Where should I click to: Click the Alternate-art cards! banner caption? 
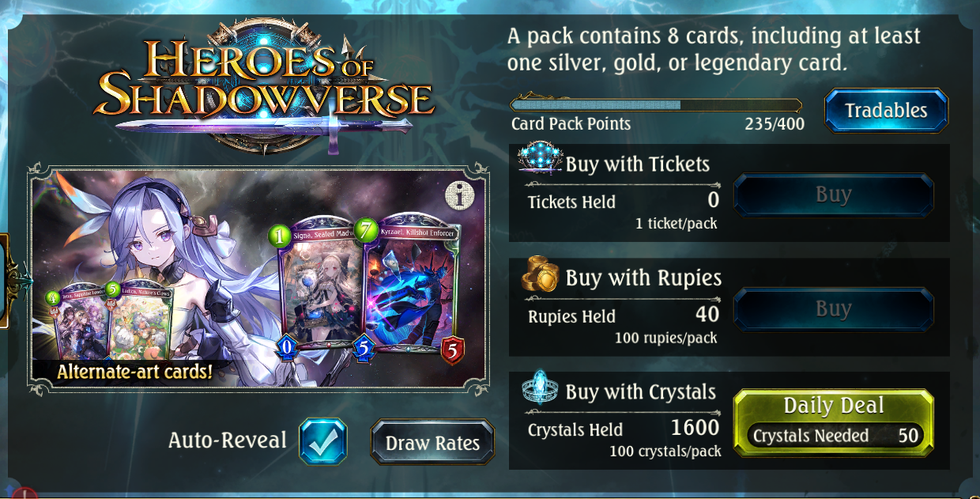tap(134, 371)
